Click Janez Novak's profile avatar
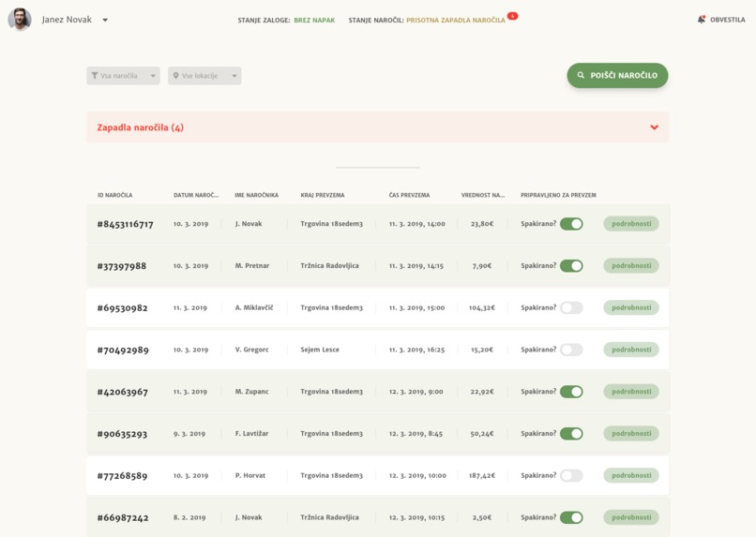Screen dimensions: 756x537 tap(20, 20)
